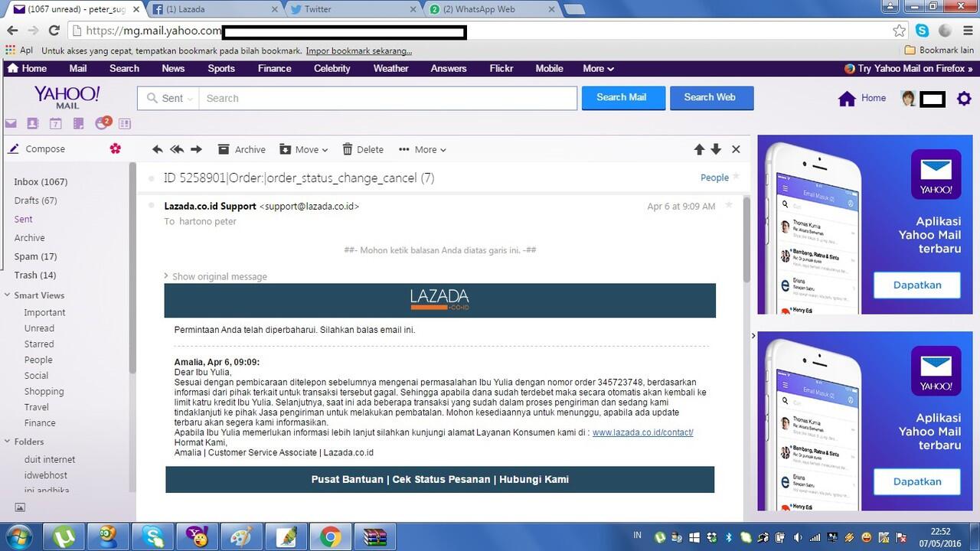Open Flickr in Yahoo navigation bar
The image size is (980, 551).
pos(501,68)
